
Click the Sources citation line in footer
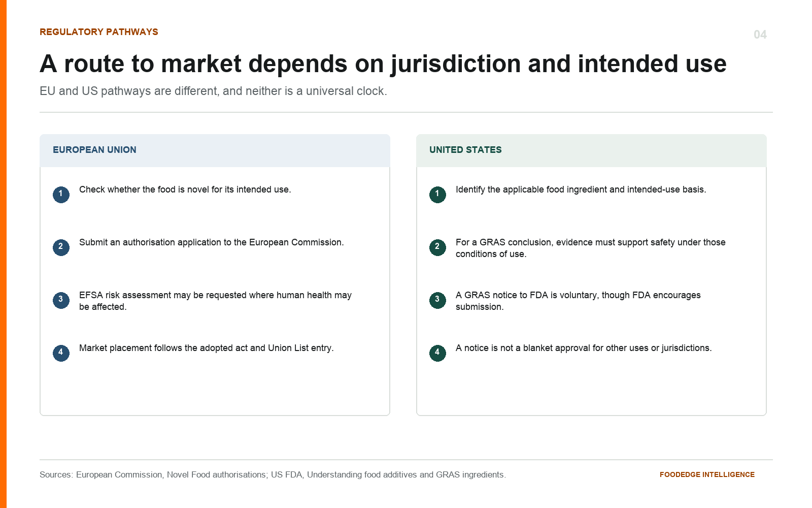click(x=273, y=474)
